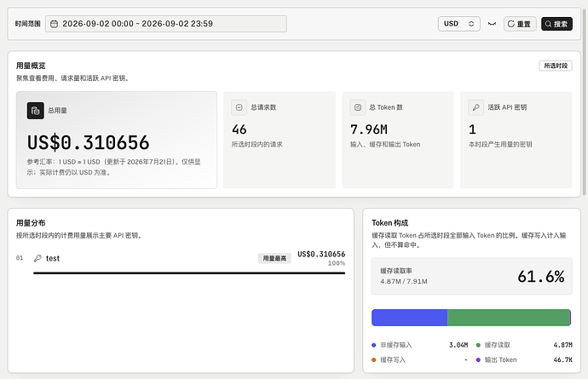Image resolution: width=588 pixels, height=379 pixels.
Task: Click the total requests icon
Action: pyautogui.click(x=239, y=107)
